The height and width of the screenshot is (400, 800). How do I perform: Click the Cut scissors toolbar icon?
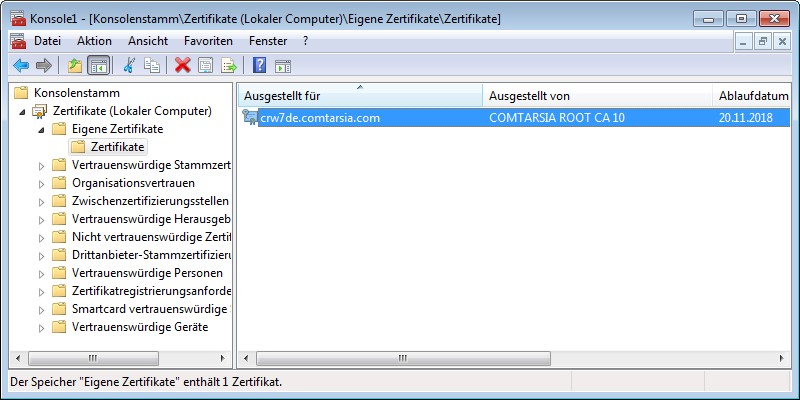click(129, 65)
